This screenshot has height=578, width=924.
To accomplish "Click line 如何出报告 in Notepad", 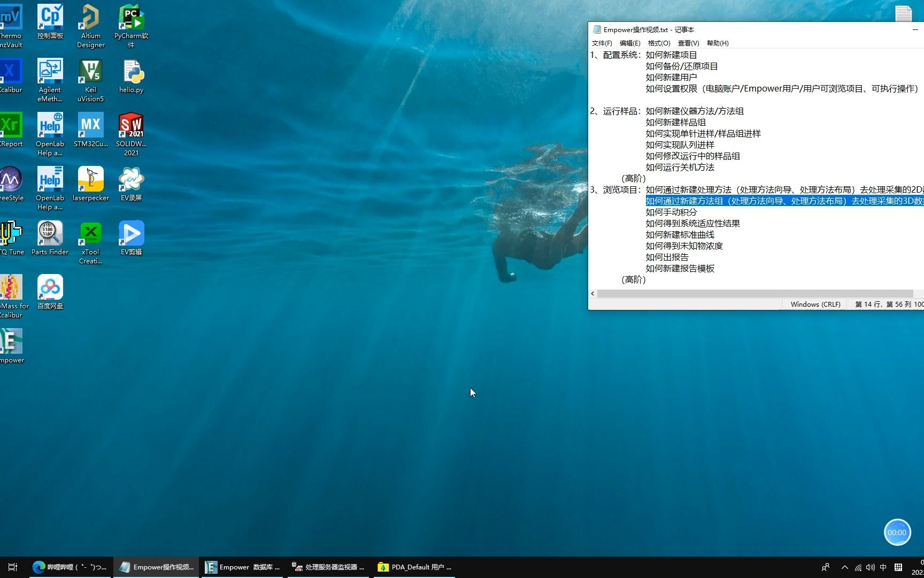I will [667, 257].
